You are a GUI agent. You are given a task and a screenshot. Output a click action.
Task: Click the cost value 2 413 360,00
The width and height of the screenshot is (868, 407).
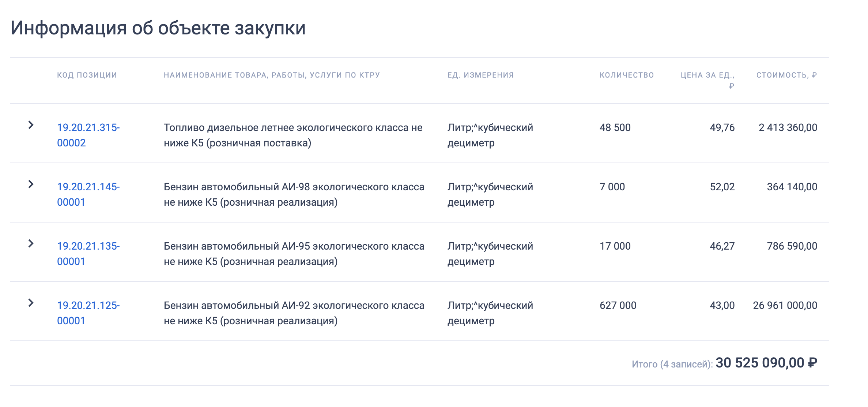point(788,127)
